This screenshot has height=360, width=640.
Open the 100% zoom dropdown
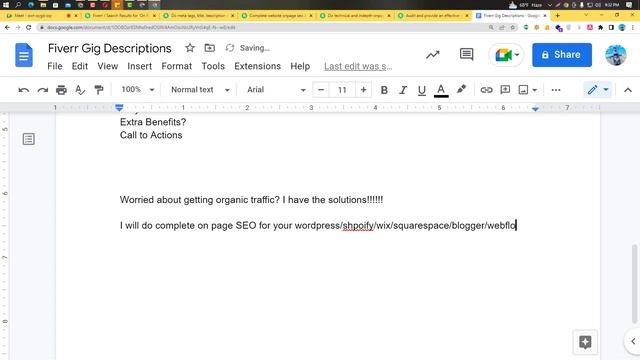(138, 90)
